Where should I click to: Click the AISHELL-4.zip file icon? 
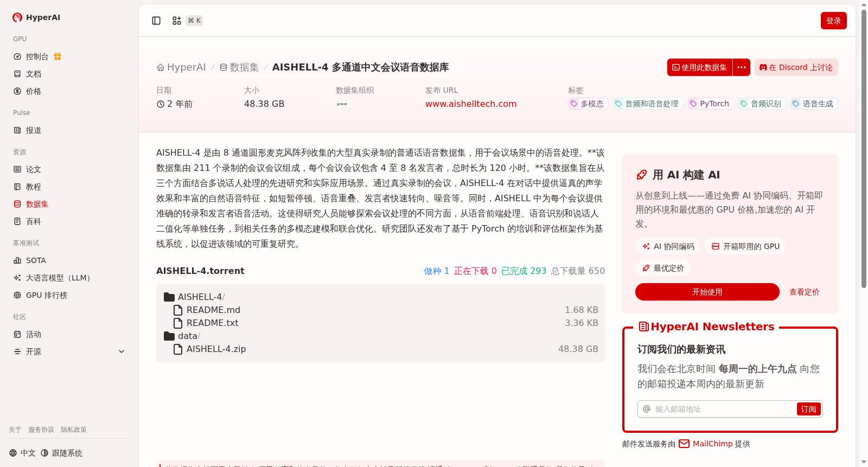tap(178, 349)
